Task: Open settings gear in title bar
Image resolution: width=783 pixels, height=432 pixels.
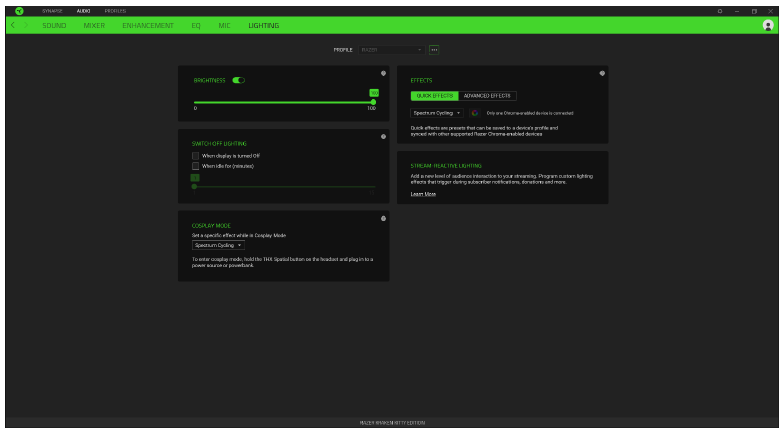Action: pos(720,11)
